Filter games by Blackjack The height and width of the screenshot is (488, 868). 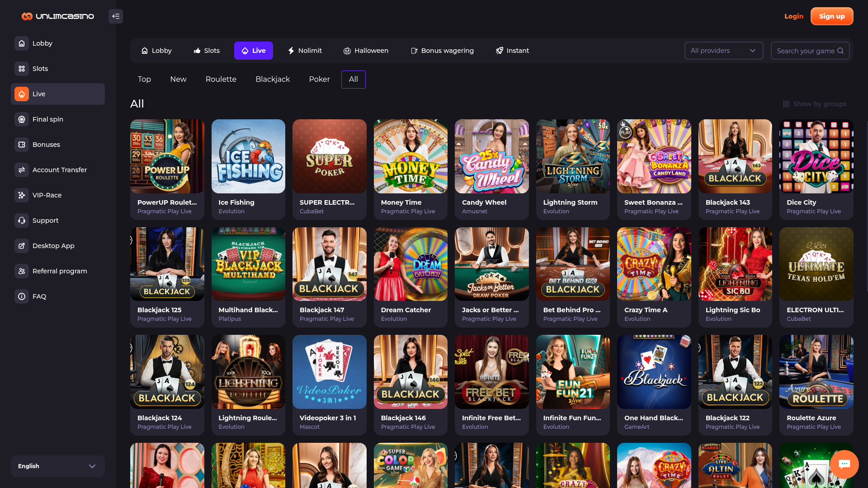coord(273,80)
